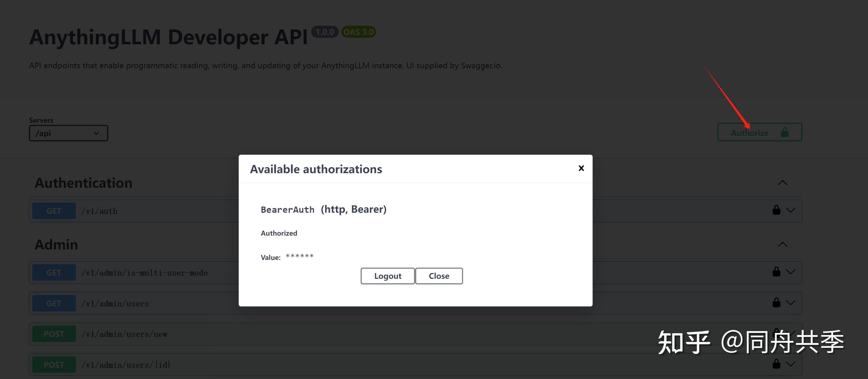Click the Available authorizations title

coord(316,169)
